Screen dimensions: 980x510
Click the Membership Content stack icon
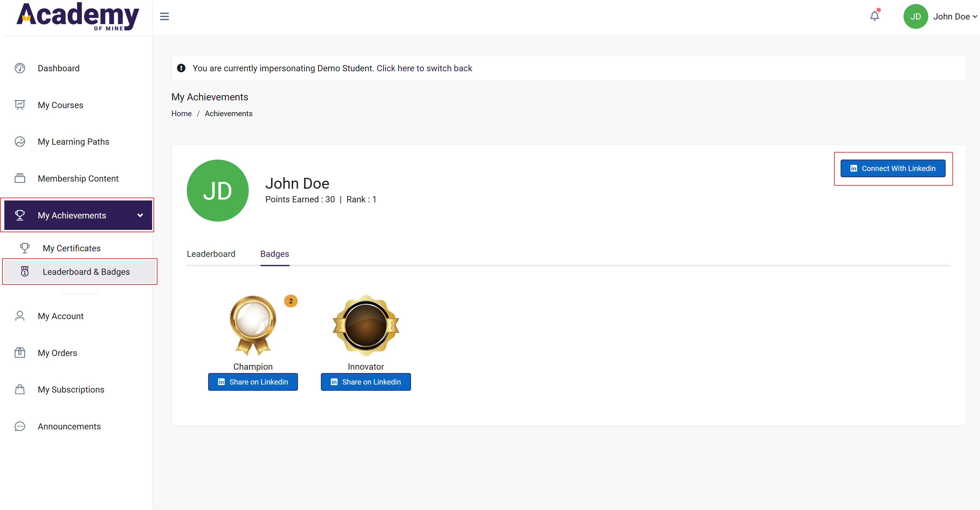point(20,178)
